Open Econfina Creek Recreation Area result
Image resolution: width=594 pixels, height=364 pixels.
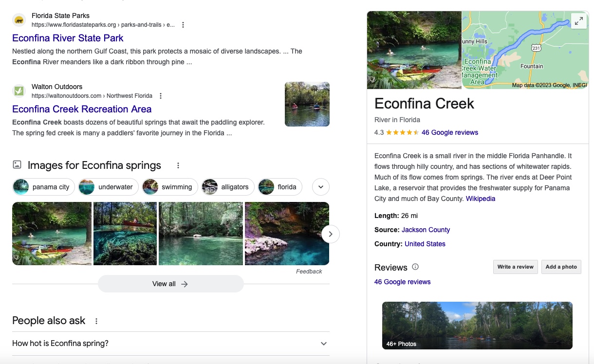tap(82, 109)
